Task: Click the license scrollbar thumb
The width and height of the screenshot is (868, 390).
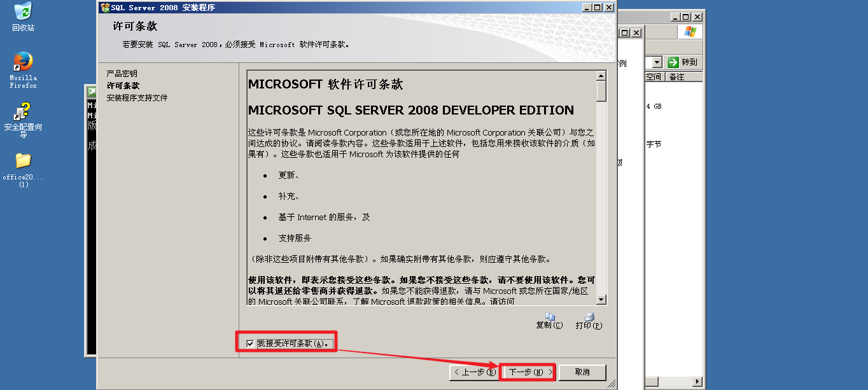Action: pos(601,91)
